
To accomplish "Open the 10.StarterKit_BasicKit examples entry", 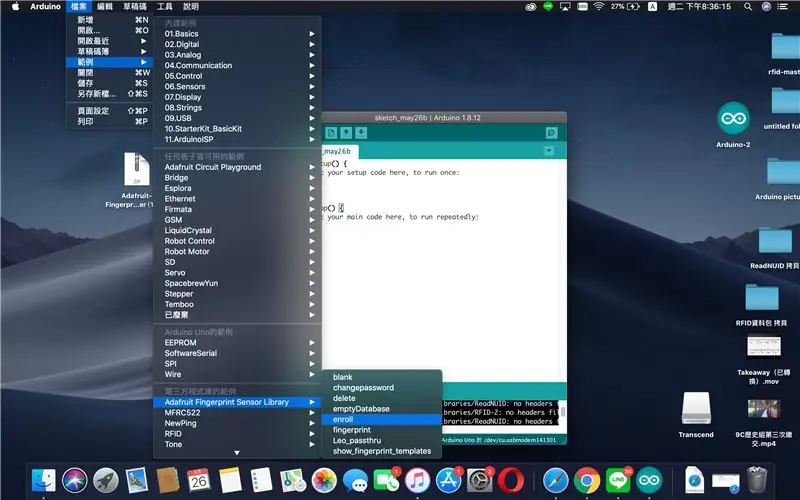I will (237, 129).
